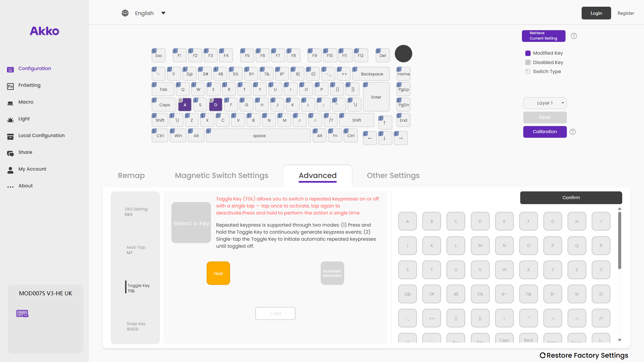
Task: Click the help icon beside Calibration
Action: (x=573, y=132)
